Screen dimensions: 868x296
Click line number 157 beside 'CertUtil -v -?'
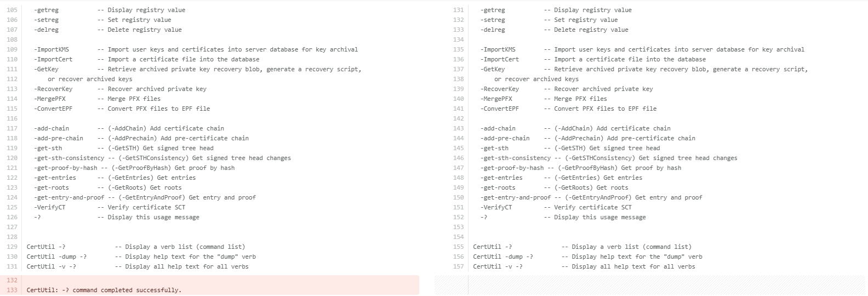(458, 266)
